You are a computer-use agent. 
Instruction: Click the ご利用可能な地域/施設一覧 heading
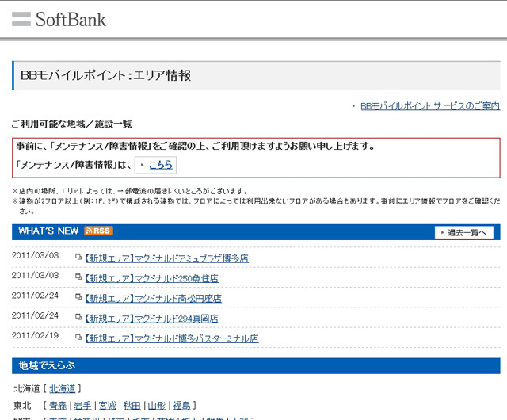tap(72, 124)
